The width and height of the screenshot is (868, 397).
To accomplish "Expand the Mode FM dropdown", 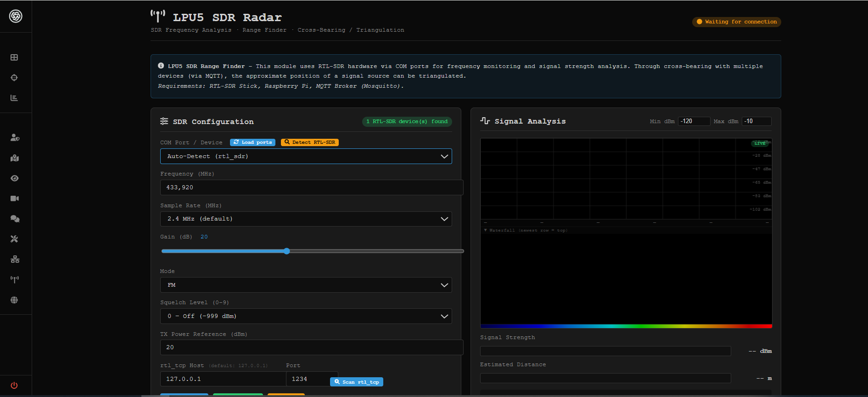I will coord(306,285).
